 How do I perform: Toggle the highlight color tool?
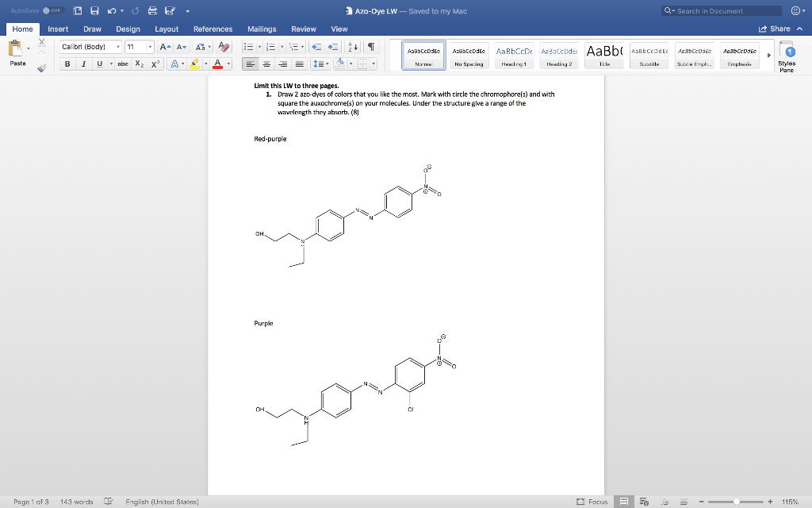(195, 64)
